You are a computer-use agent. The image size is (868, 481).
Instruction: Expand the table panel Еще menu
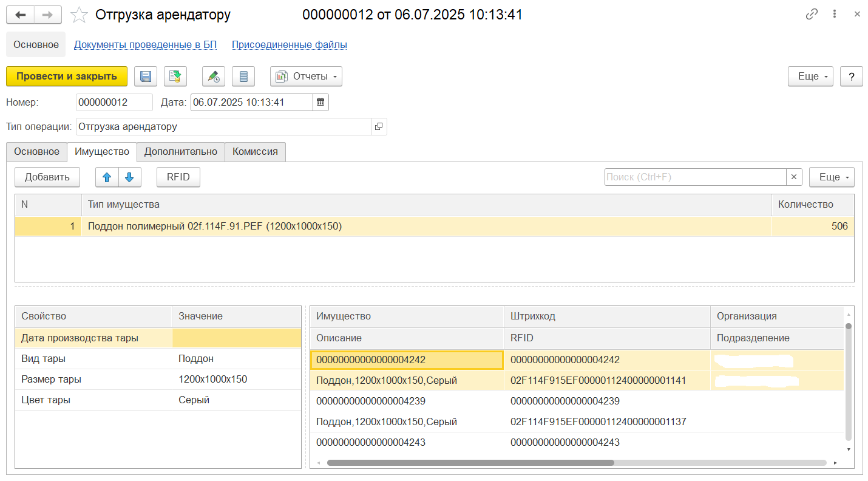[x=831, y=177]
